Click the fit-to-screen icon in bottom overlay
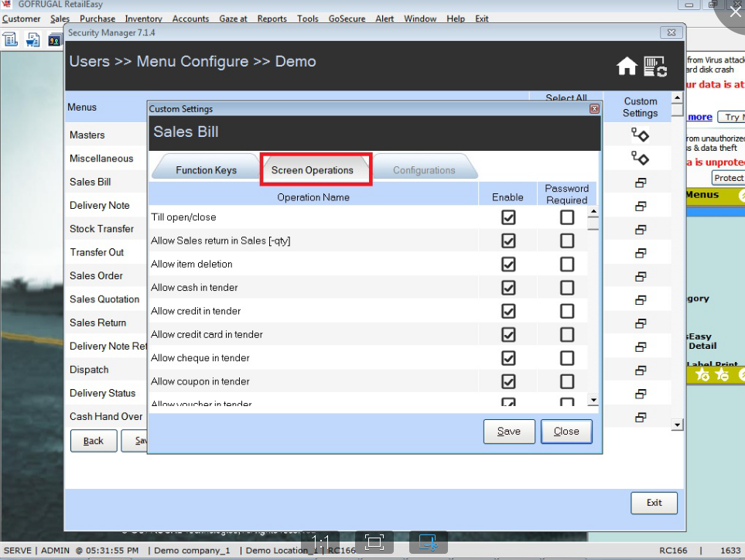 coord(374,542)
